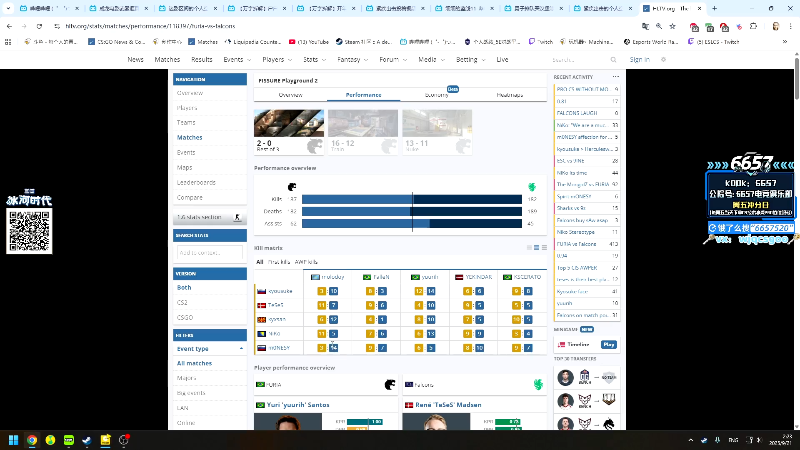Click the Sign in link

(x=639, y=60)
